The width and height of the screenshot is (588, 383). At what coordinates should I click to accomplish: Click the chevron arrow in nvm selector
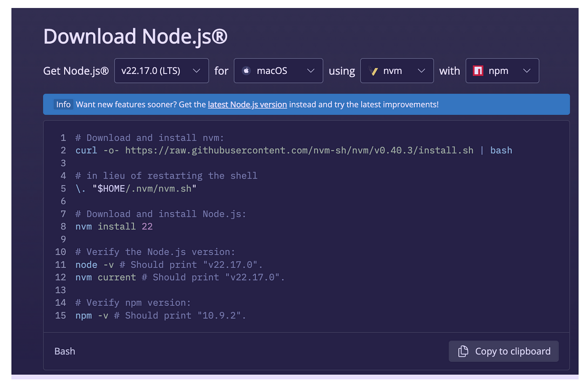pos(421,71)
